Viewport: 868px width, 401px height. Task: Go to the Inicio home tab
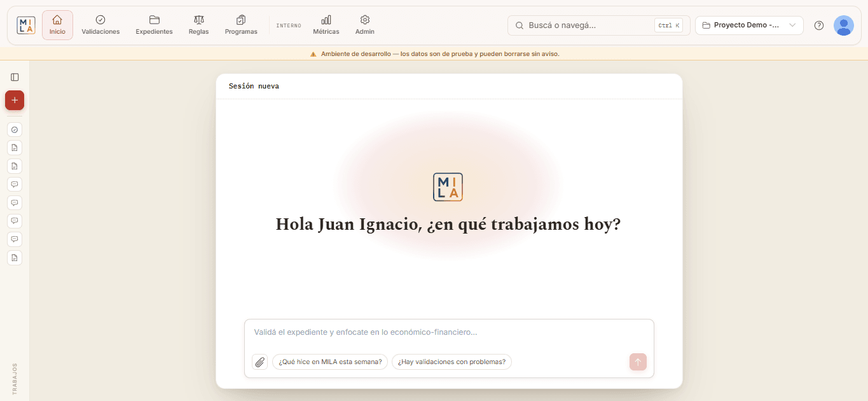click(x=57, y=25)
